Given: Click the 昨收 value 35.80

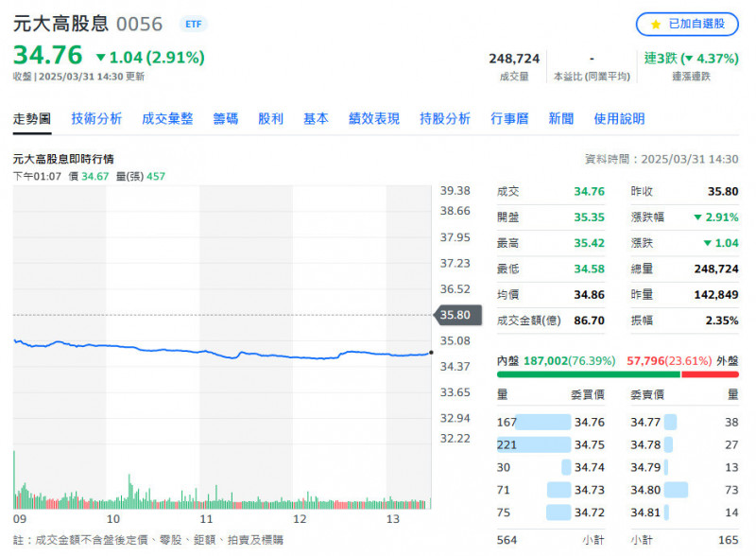Looking at the screenshot, I should [x=723, y=192].
